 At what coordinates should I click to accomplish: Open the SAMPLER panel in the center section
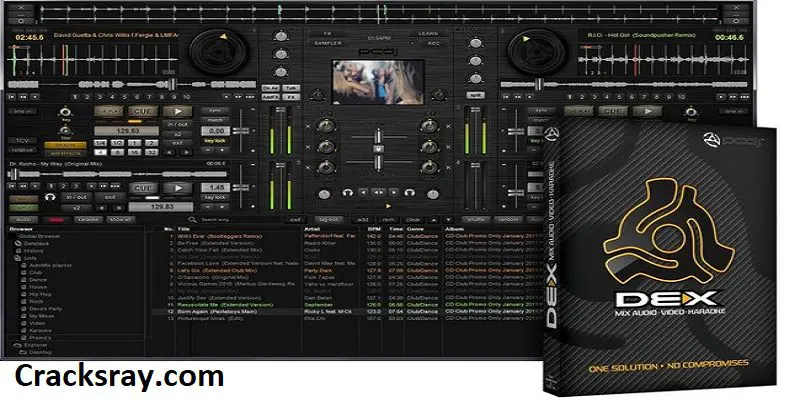(328, 43)
